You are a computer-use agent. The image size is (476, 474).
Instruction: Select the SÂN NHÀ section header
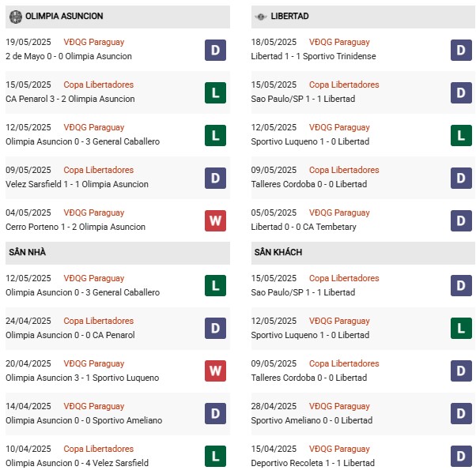click(118, 253)
